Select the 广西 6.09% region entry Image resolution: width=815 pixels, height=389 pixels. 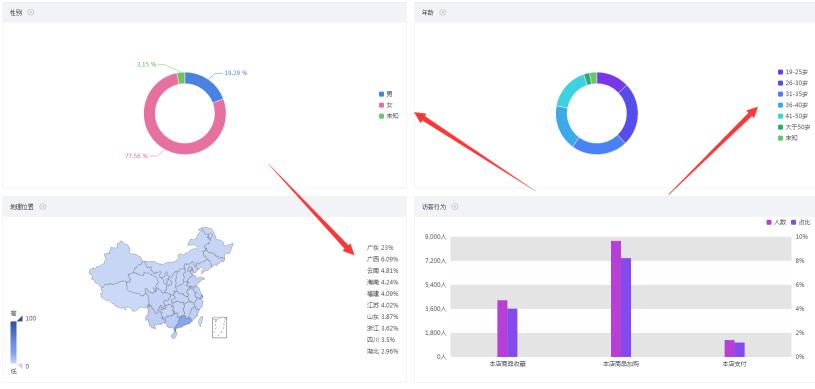click(383, 259)
